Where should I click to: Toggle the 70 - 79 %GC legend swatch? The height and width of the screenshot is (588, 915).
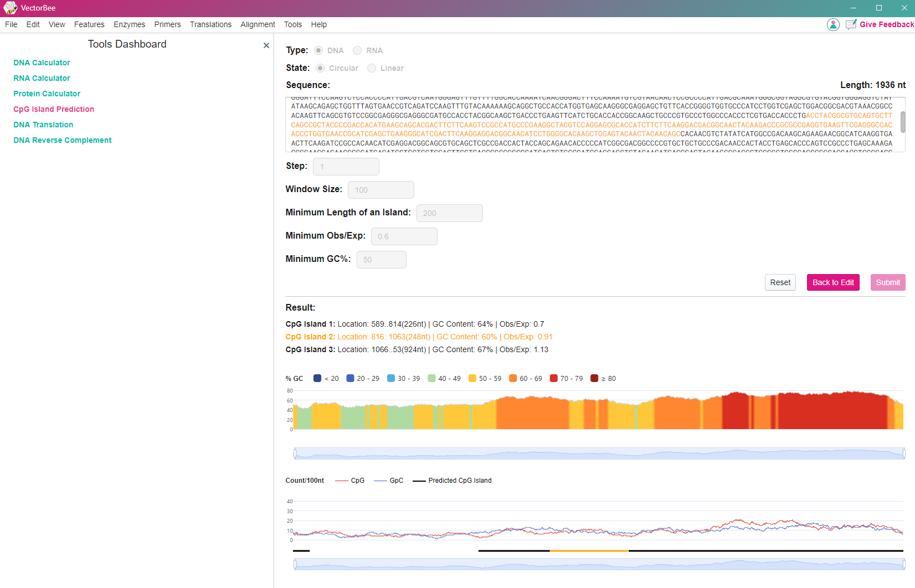click(554, 378)
